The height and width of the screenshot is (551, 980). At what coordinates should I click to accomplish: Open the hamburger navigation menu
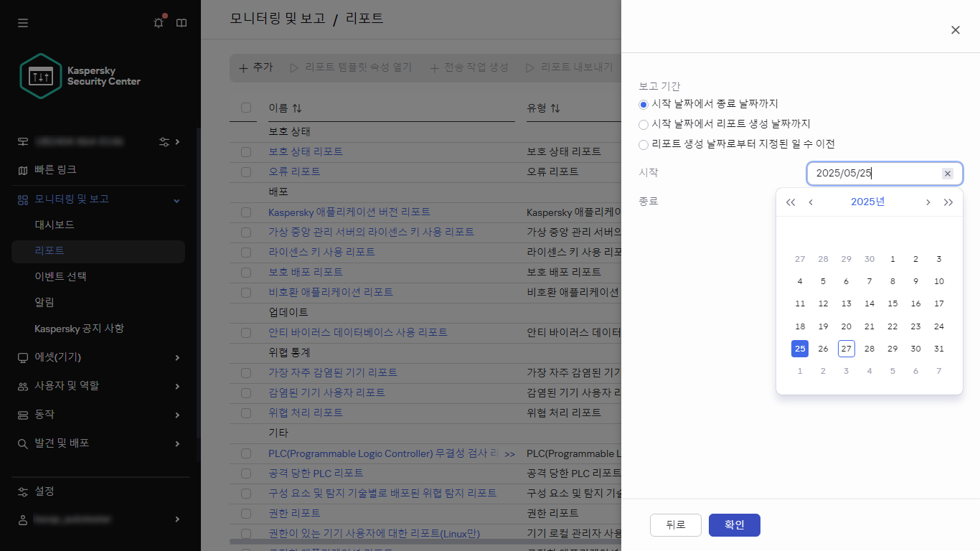click(22, 22)
